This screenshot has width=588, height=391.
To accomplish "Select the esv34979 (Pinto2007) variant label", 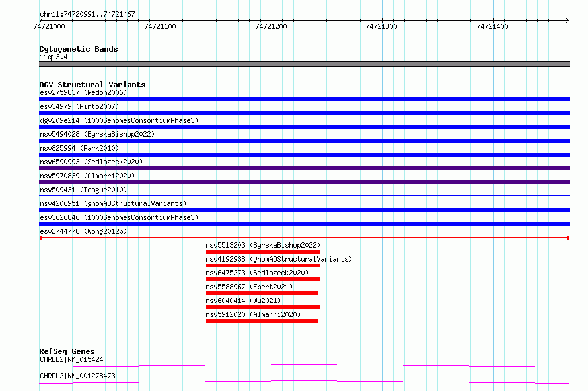I will click(79, 106).
